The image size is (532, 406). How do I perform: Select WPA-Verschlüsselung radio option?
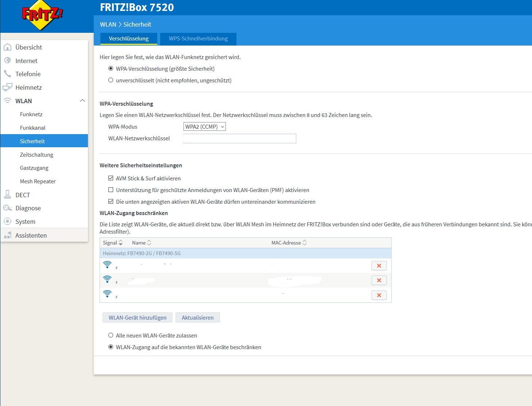point(111,69)
